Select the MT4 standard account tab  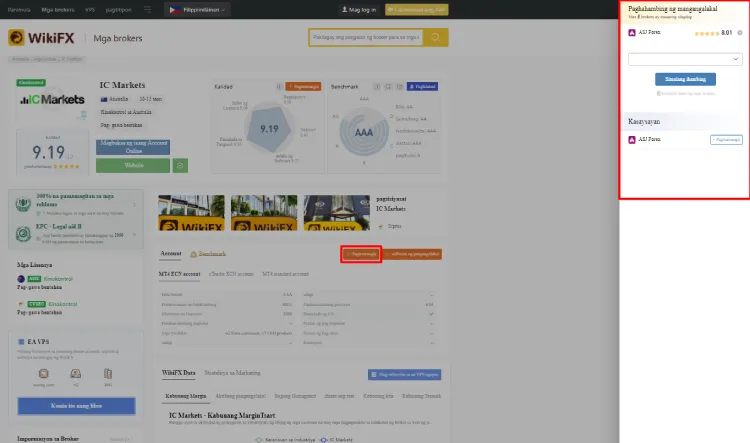pyautogui.click(x=286, y=274)
